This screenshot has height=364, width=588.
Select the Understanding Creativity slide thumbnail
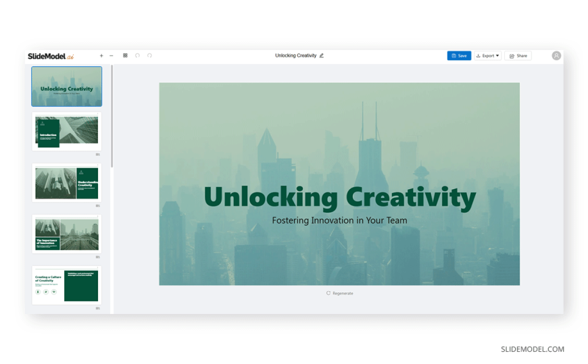coord(67,183)
